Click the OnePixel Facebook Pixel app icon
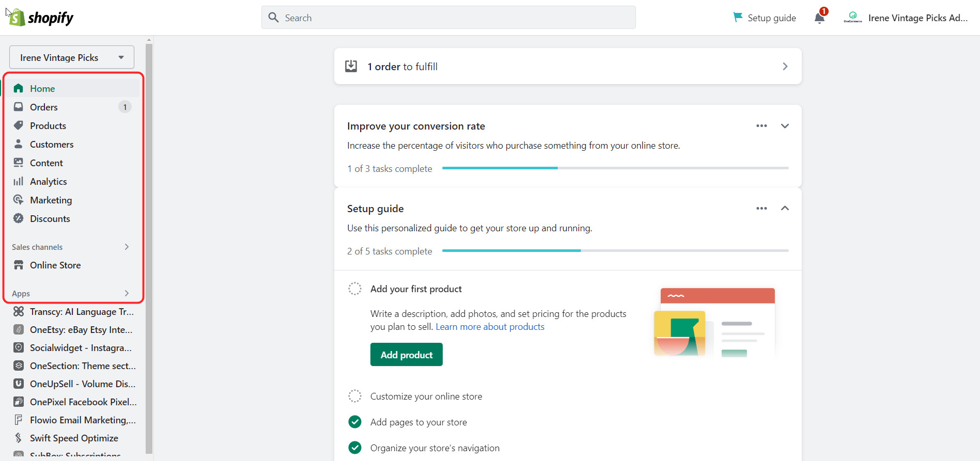This screenshot has height=461, width=980. click(19, 402)
